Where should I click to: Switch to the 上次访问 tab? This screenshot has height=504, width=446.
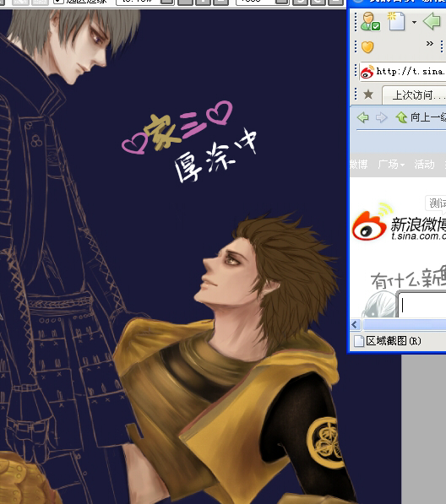[x=414, y=95]
